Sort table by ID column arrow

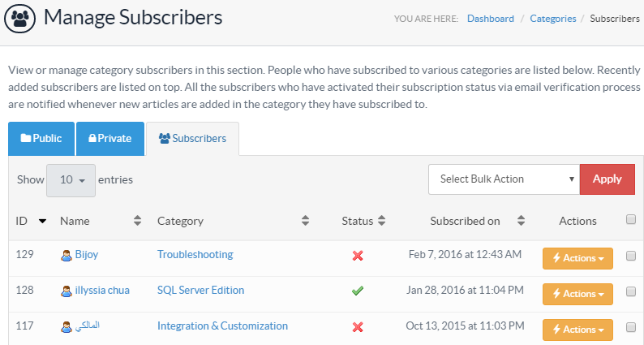point(42,221)
